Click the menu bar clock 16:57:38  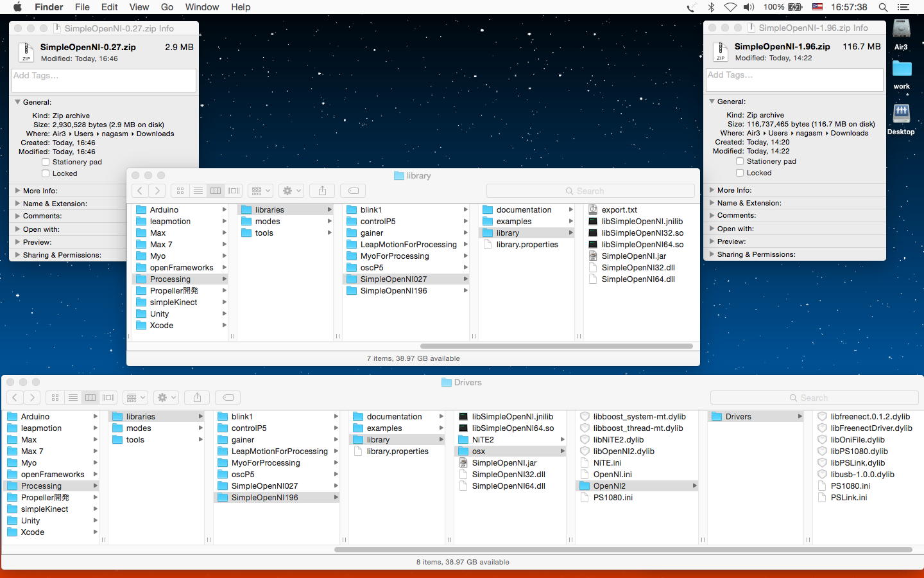(x=849, y=7)
